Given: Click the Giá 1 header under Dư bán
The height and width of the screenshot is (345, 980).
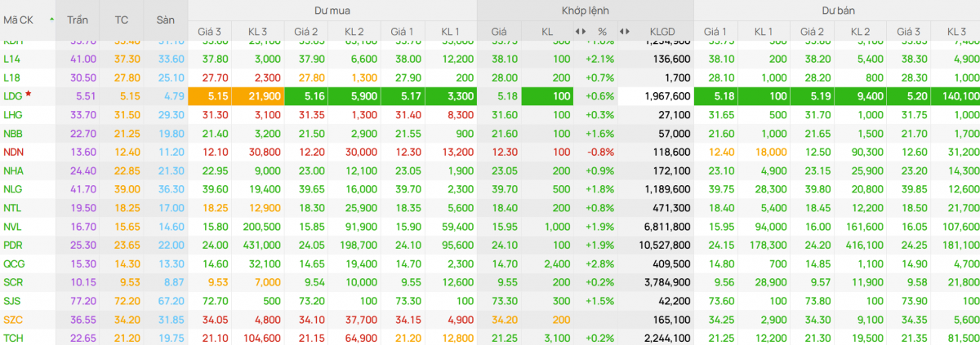Looking at the screenshot, I should [715, 32].
